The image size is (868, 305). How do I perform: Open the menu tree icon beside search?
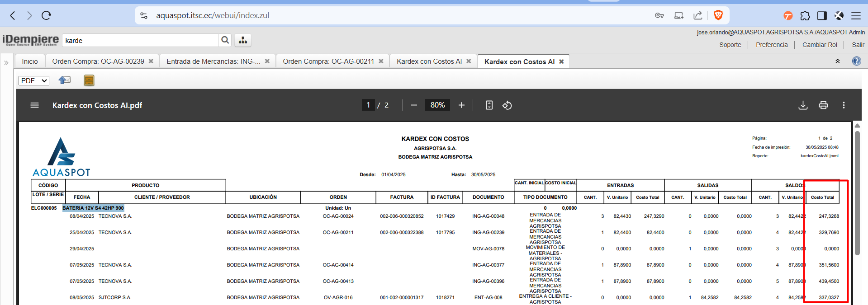coord(243,40)
